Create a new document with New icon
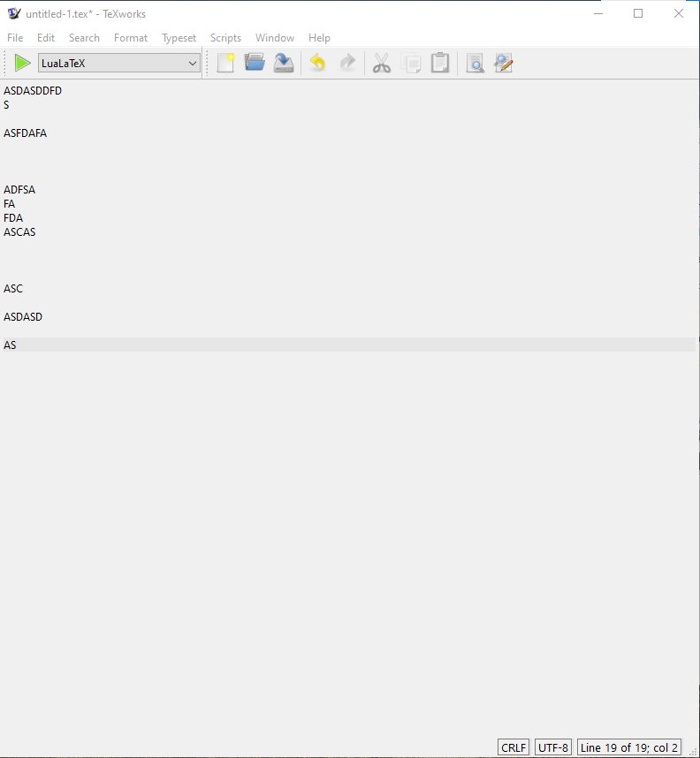Image resolution: width=700 pixels, height=758 pixels. tap(226, 63)
